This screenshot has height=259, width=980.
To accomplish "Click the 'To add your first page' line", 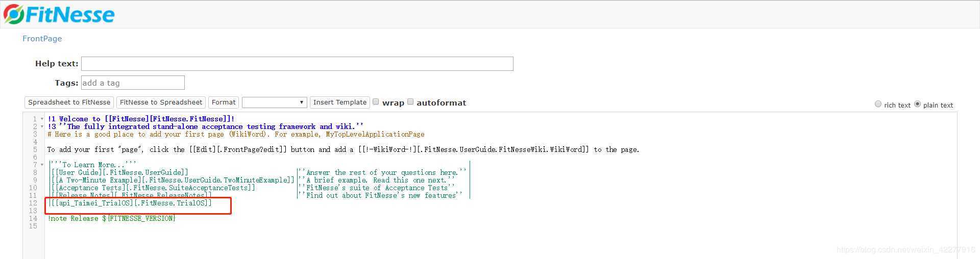I will (343, 149).
